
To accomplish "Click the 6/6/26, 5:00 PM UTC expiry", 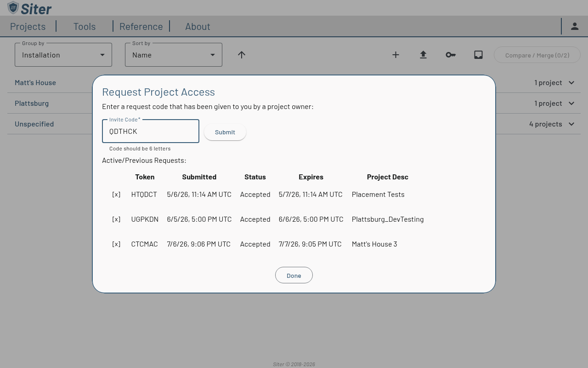I will coord(311,219).
